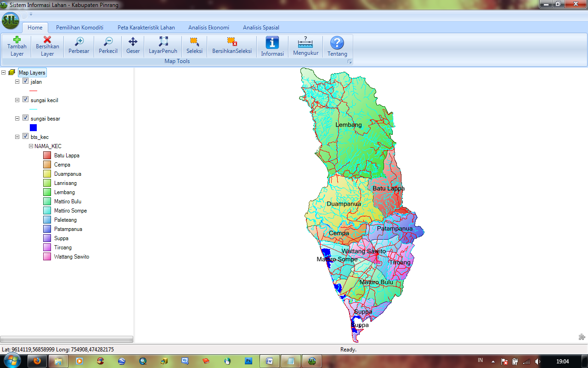
Task: Select the Perkecil zoom-out tool
Action: point(107,46)
